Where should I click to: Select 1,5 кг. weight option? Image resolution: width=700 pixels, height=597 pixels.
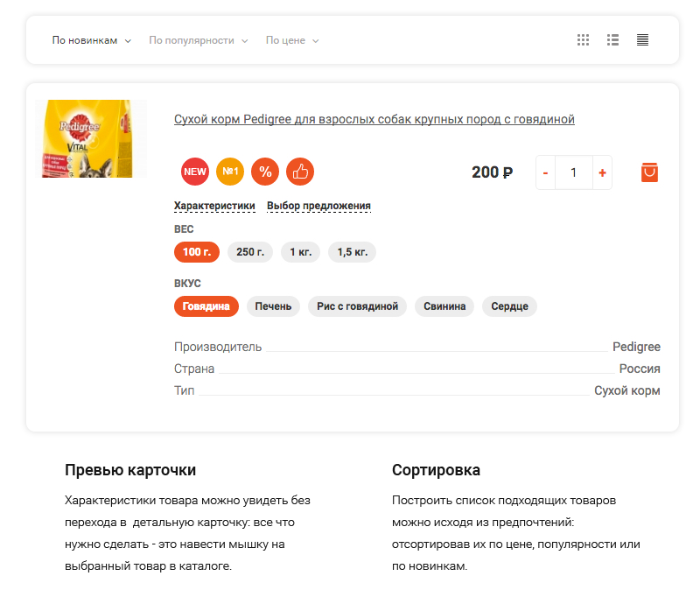353,252
